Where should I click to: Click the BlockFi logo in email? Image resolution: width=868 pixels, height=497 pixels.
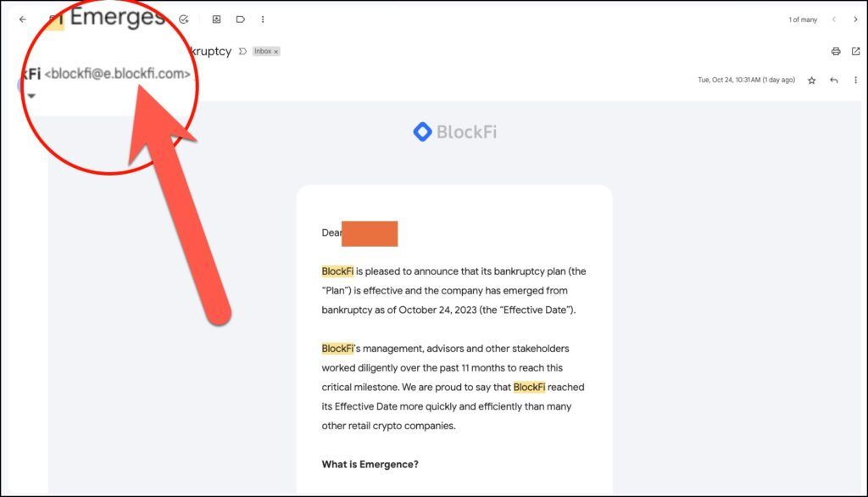455,131
